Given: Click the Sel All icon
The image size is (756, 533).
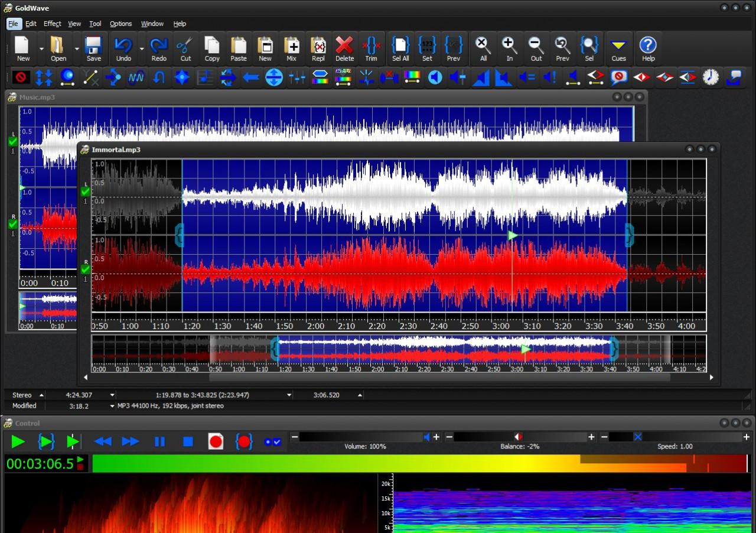Looking at the screenshot, I should tap(400, 48).
